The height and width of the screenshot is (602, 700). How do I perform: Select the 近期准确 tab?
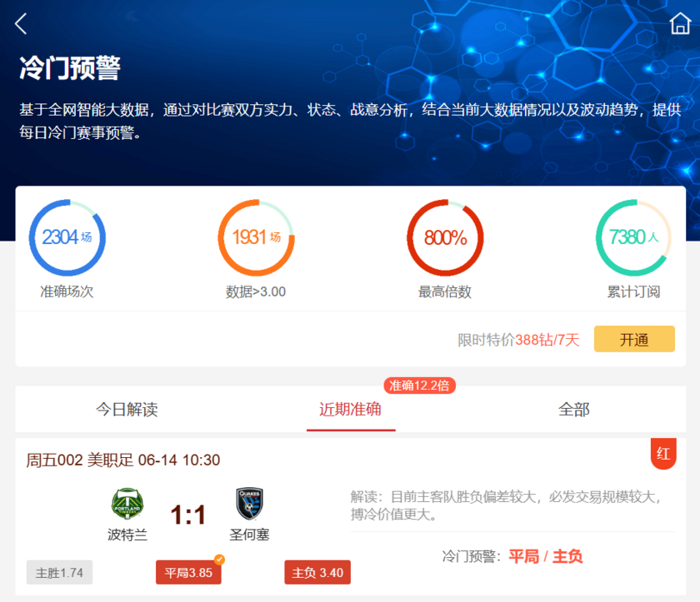click(x=350, y=410)
